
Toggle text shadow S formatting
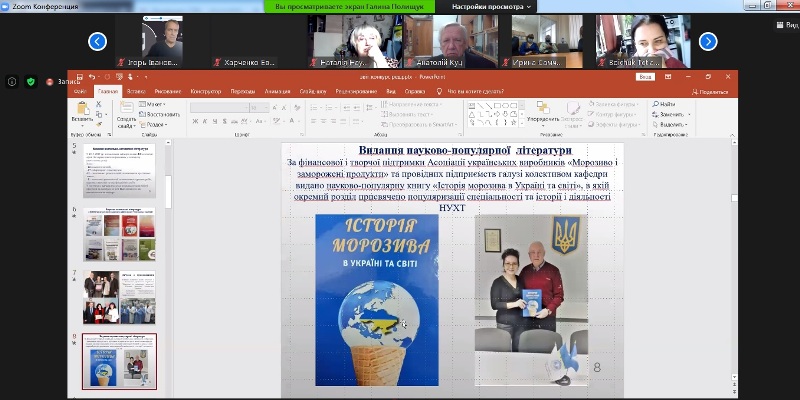[224, 121]
